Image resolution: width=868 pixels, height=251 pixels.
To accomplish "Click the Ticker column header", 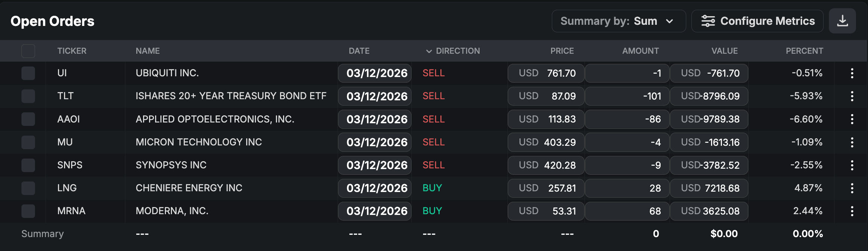I will (72, 51).
